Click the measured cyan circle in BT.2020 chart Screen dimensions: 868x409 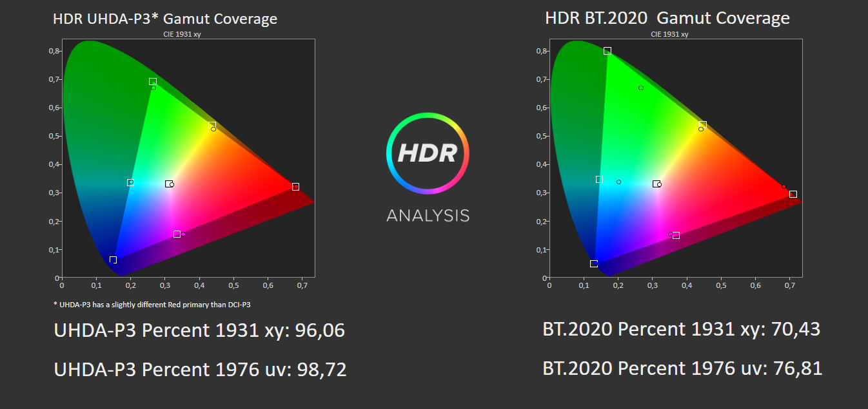618,182
